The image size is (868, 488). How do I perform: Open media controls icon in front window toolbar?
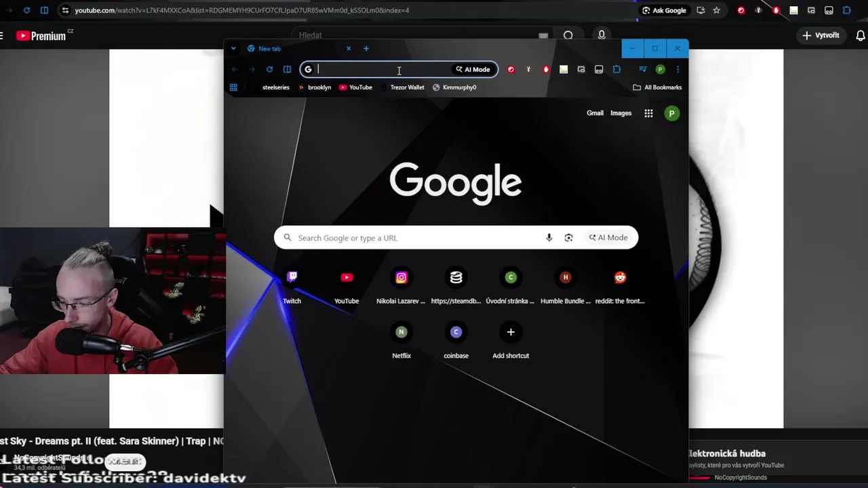(x=642, y=69)
